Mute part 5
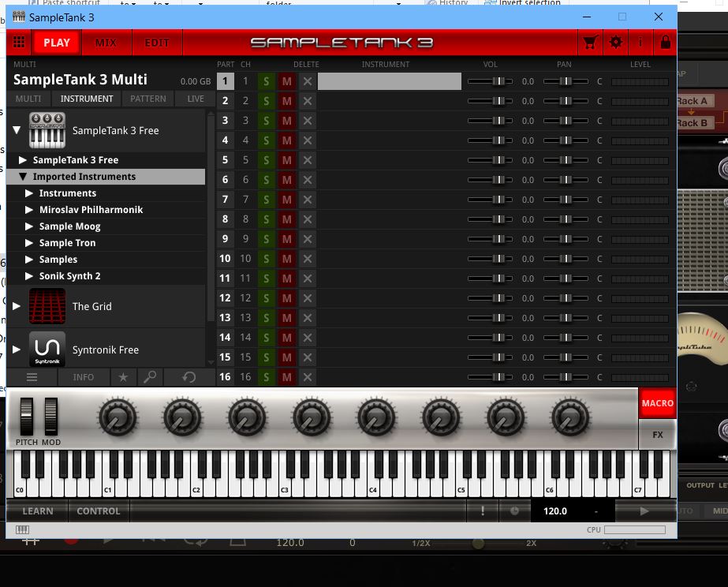This screenshot has width=728, height=587. 286,161
